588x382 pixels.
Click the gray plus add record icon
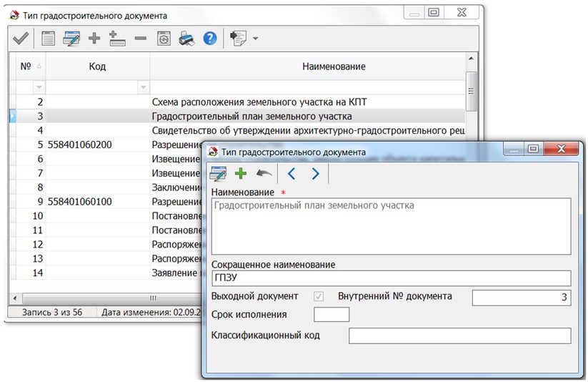coord(94,39)
